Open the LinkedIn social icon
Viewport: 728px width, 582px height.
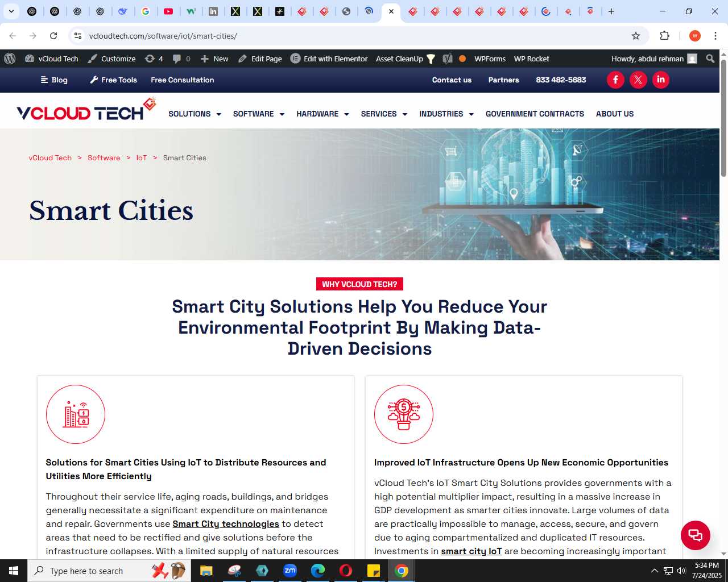coord(661,80)
